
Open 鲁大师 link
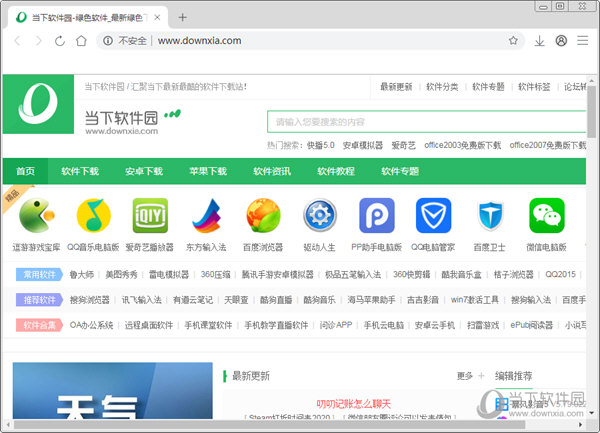point(82,275)
